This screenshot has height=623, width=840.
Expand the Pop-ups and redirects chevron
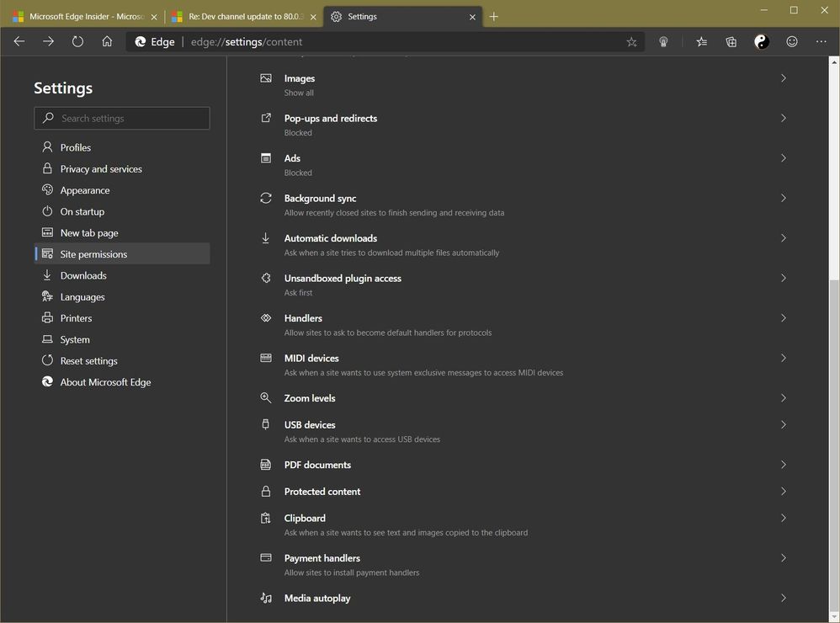click(784, 118)
